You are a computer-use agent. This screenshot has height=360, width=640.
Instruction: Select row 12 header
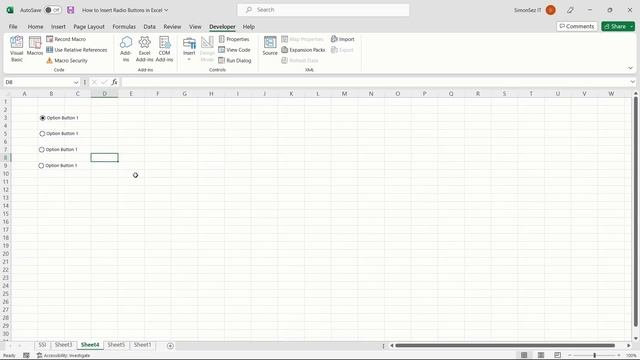pyautogui.click(x=6, y=190)
